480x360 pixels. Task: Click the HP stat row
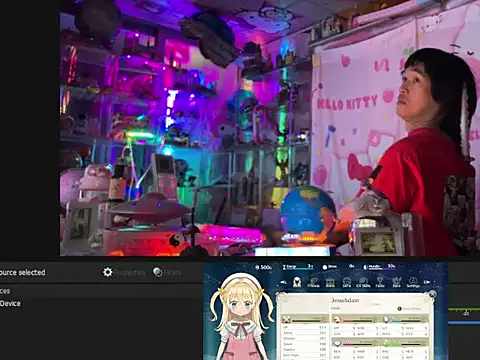tap(304, 328)
